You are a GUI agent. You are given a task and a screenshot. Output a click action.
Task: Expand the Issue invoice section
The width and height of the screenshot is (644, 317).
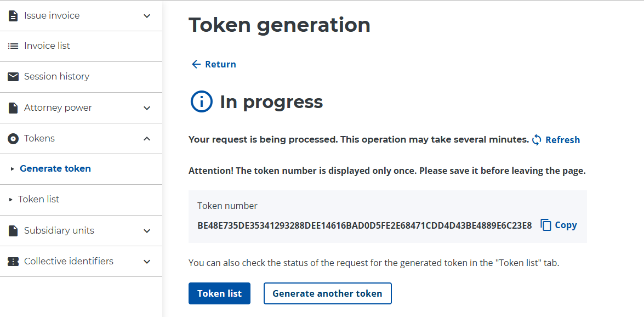tap(146, 16)
